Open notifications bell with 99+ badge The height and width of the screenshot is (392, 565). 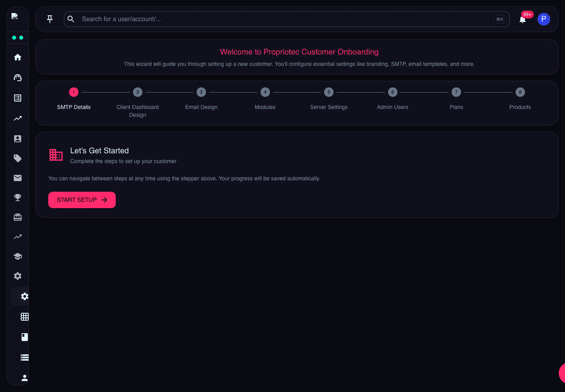pyautogui.click(x=523, y=19)
